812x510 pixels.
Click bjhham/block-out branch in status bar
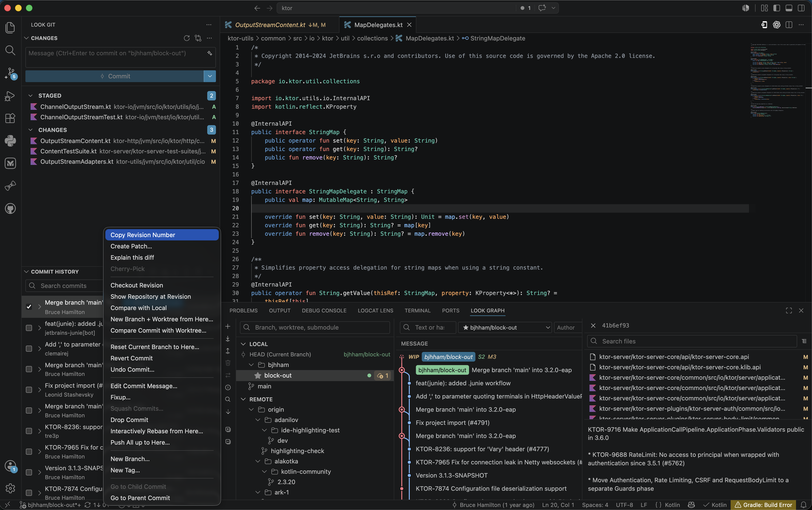point(51,505)
